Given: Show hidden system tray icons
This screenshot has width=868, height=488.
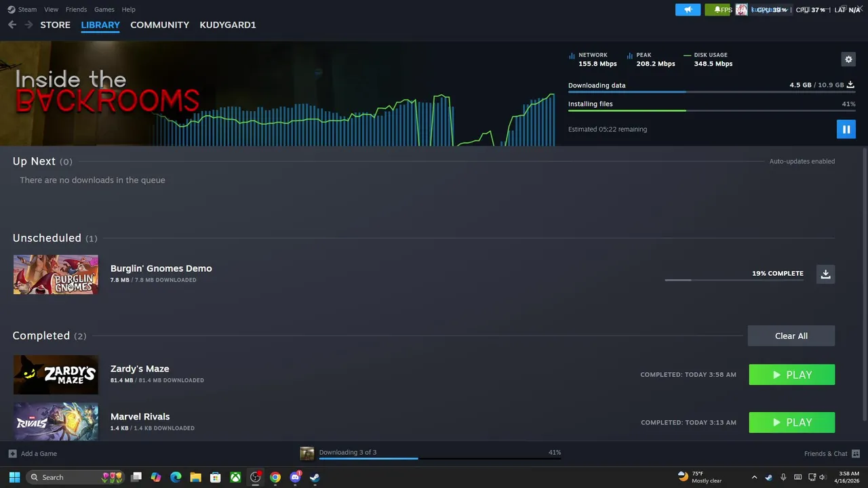Looking at the screenshot, I should tap(754, 477).
